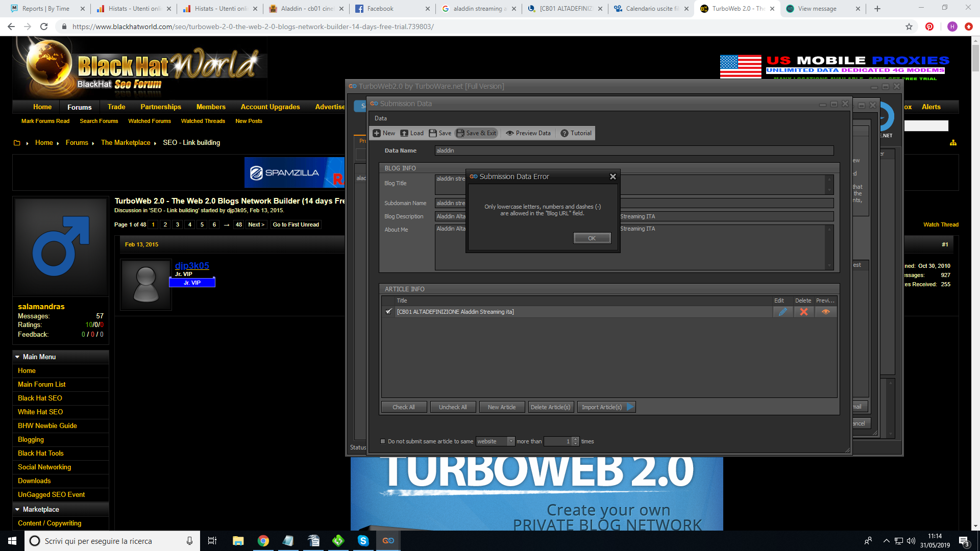Switch to the Facebook browser tab

[x=393, y=9]
